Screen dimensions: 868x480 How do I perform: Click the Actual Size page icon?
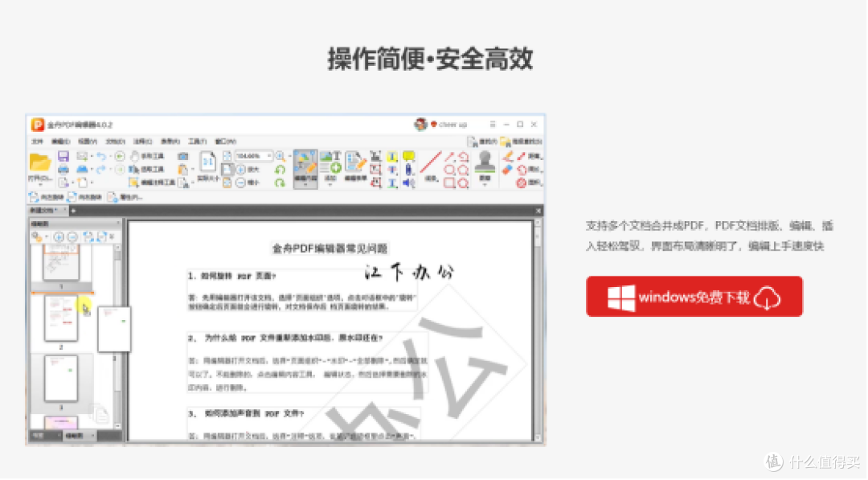pos(207,161)
